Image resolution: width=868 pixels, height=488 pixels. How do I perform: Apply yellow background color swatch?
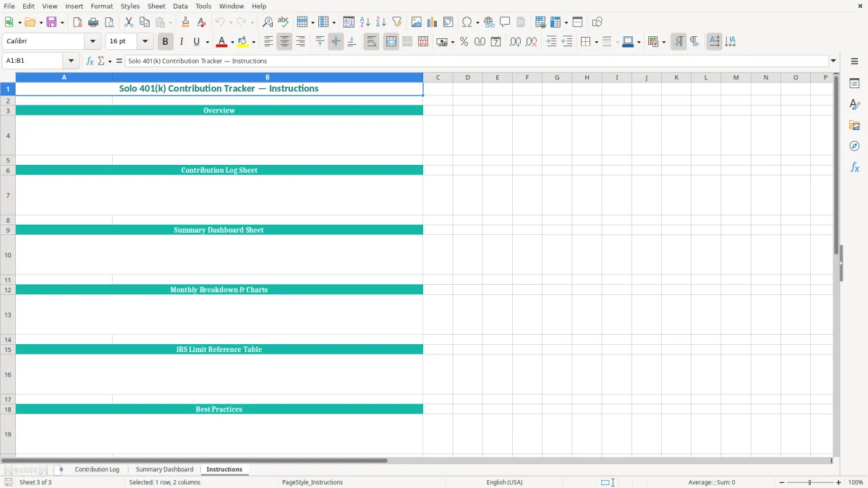244,42
